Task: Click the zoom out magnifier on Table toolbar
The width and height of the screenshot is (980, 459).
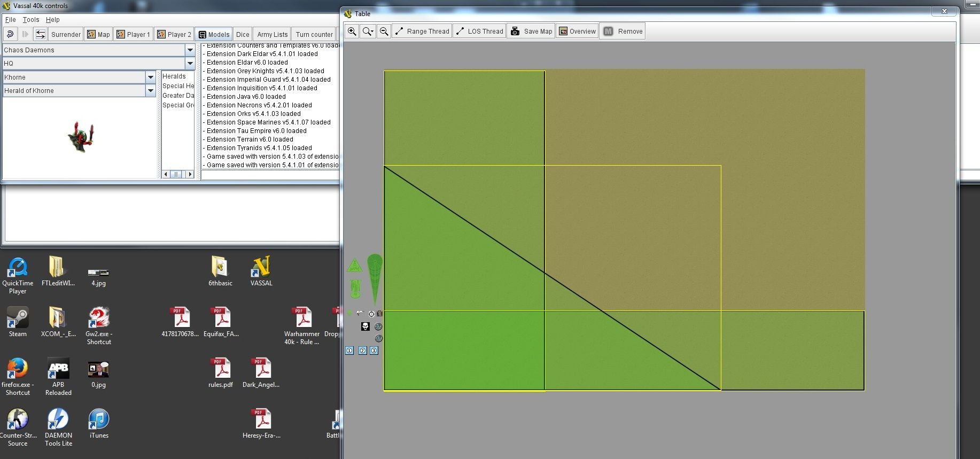Action: click(x=384, y=31)
